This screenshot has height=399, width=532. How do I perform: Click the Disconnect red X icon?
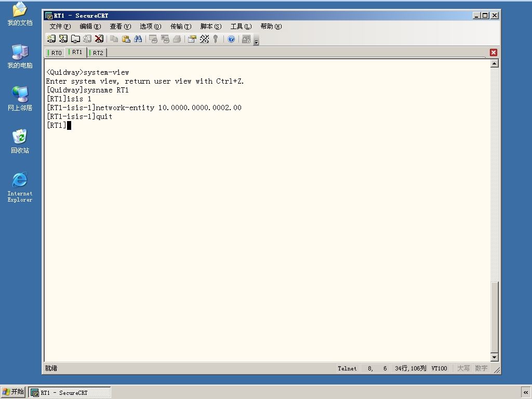click(99, 39)
